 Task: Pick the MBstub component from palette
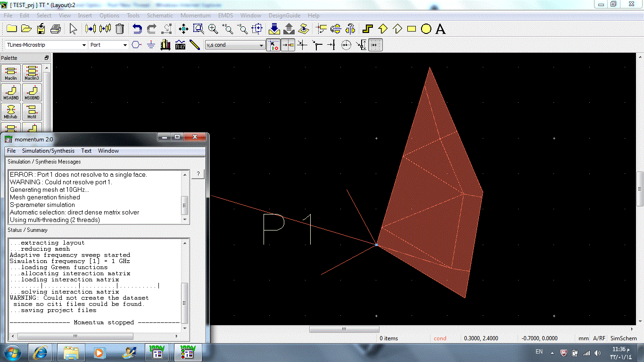[11, 111]
